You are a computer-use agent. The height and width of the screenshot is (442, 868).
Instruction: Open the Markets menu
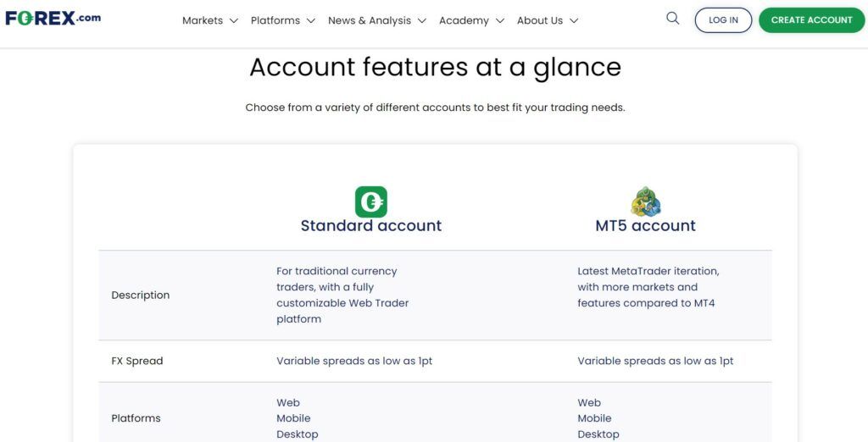point(203,20)
